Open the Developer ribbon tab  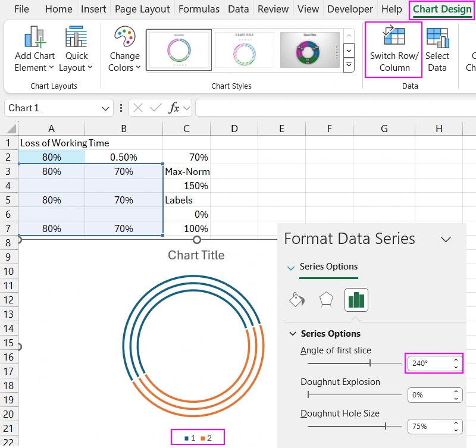point(350,9)
